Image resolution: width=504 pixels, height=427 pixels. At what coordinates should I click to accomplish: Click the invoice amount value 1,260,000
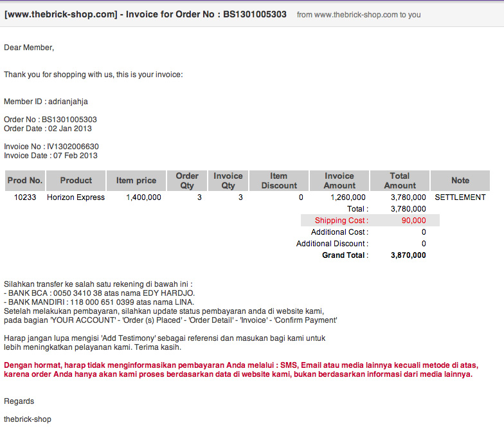coord(348,197)
